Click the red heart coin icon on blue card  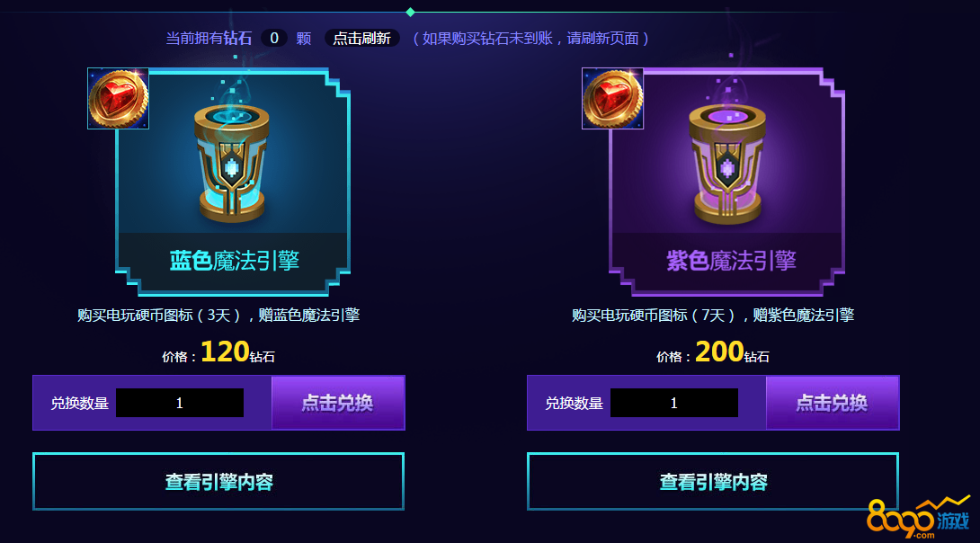(118, 99)
